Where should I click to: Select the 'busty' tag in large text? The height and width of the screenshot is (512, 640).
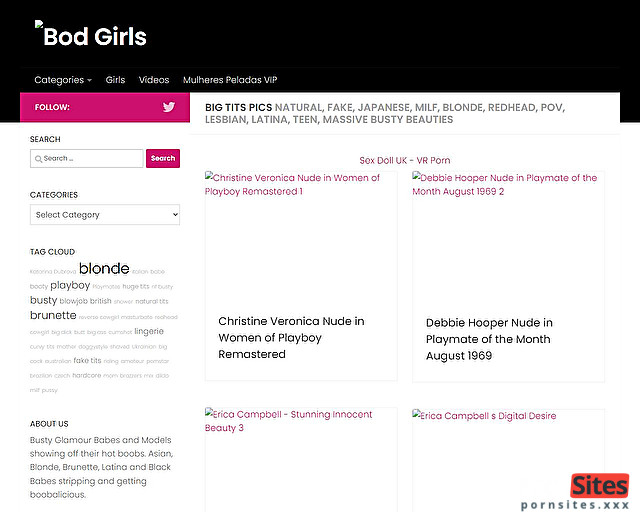coord(43,300)
